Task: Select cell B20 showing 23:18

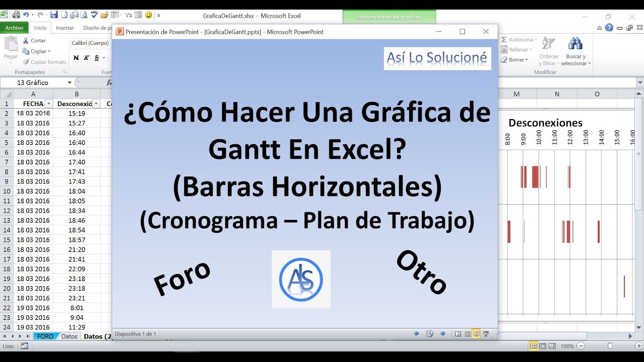Action: click(76, 289)
